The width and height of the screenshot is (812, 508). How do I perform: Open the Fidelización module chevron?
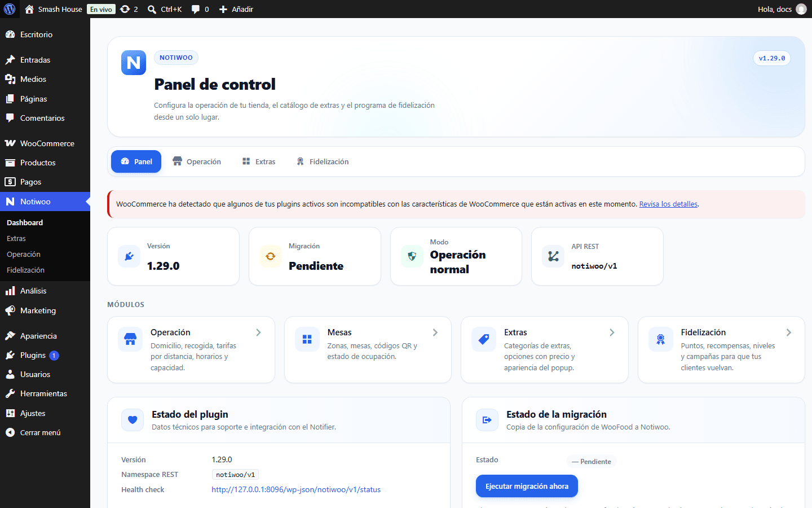pyautogui.click(x=789, y=332)
